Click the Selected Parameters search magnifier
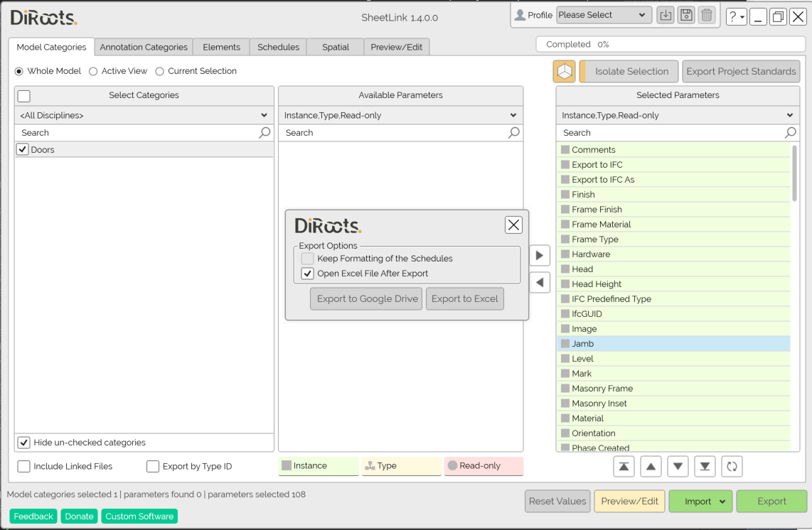 pos(790,132)
